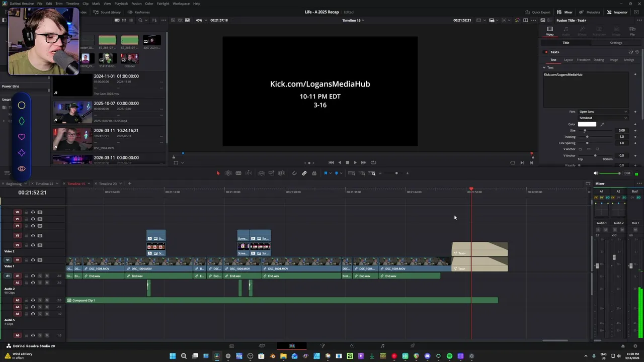Click the styled text field Kick.com/LogansMediaHub

pyautogui.click(x=586, y=89)
